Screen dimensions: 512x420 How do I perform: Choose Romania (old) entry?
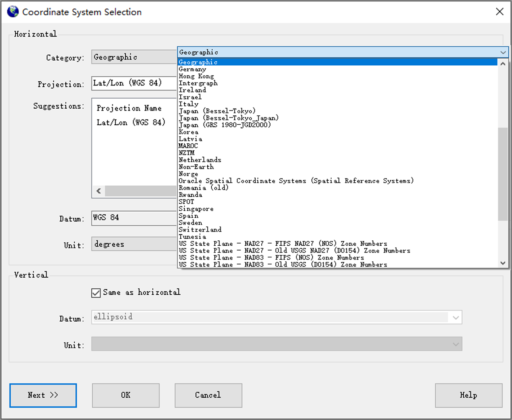click(337, 188)
